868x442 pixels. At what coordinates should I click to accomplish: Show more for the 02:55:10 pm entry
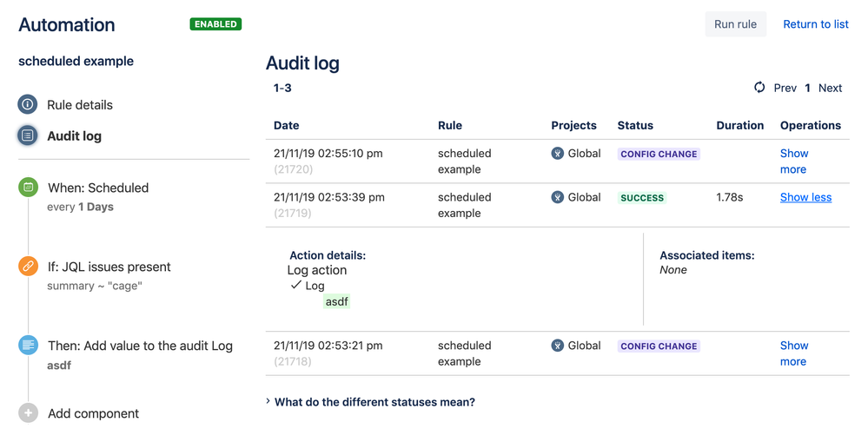pos(793,162)
